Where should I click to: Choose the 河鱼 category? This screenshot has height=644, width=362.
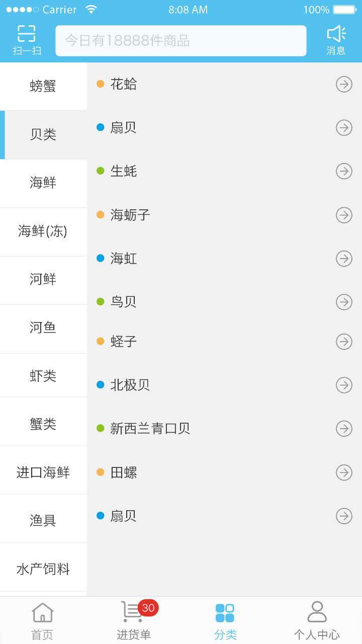tap(43, 328)
